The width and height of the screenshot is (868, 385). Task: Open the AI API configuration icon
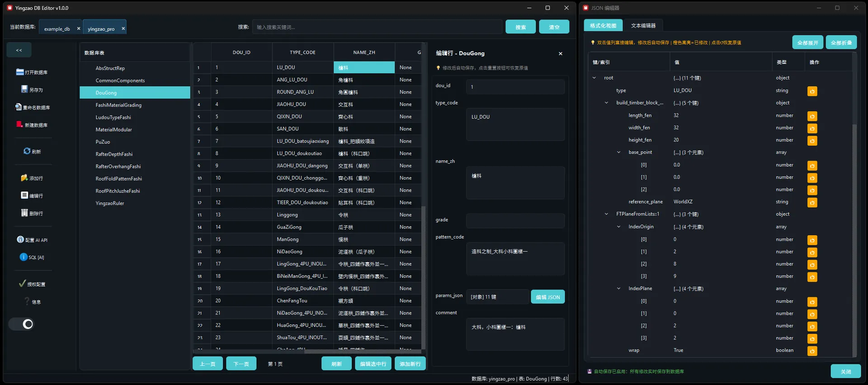pyautogui.click(x=20, y=240)
